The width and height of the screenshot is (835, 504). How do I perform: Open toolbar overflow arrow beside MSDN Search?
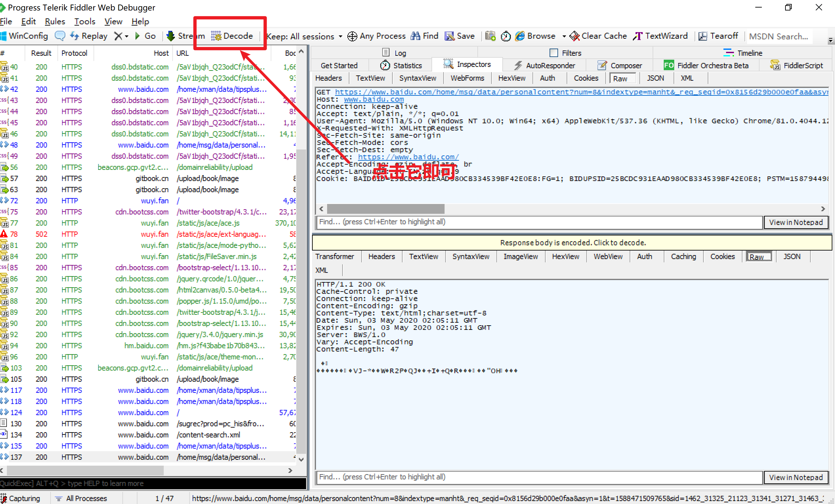(831, 40)
